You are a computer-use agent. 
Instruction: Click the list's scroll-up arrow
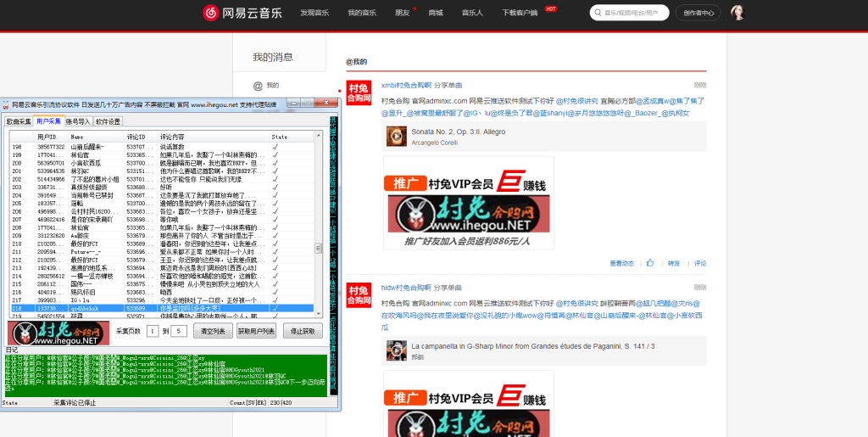tap(319, 135)
